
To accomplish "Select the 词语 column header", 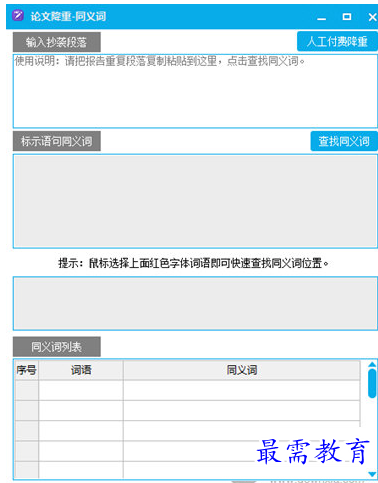I will (81, 370).
